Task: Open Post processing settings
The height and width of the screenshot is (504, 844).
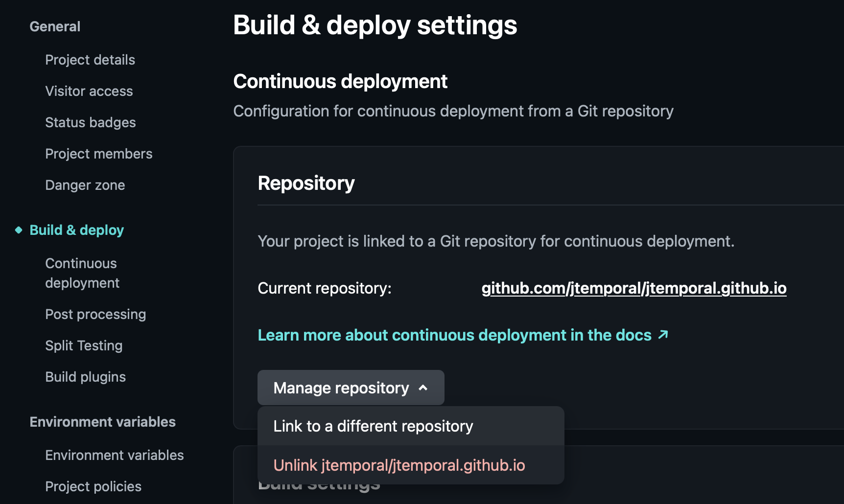Action: point(95,314)
